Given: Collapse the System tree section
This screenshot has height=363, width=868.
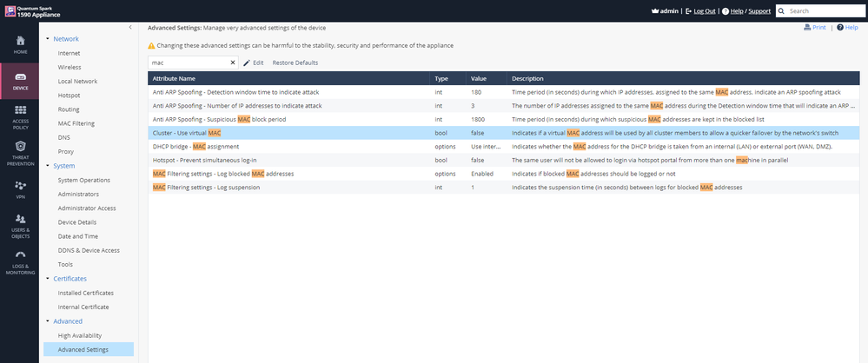Looking at the screenshot, I should (x=48, y=166).
